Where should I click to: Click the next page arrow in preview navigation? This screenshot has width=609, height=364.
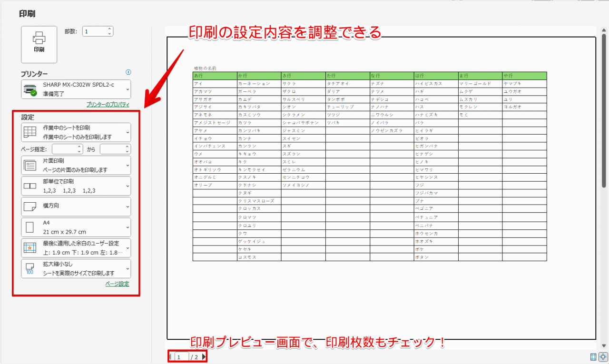[204, 356]
